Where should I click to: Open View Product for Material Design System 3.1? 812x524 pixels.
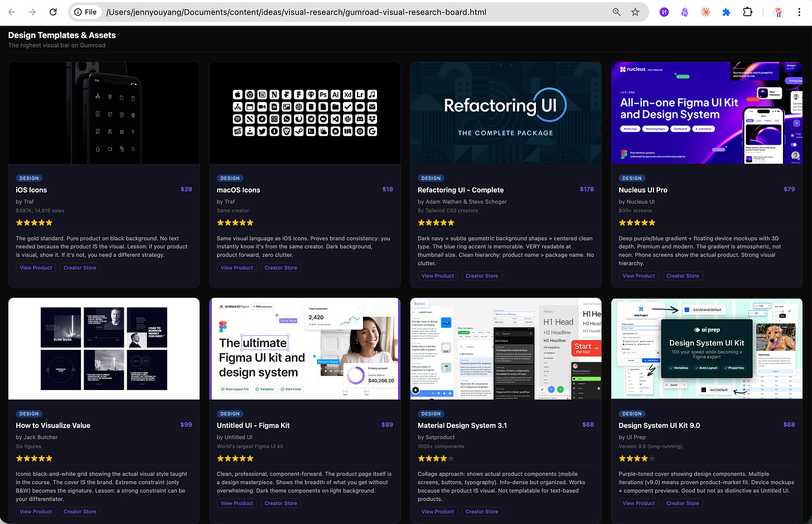point(438,512)
